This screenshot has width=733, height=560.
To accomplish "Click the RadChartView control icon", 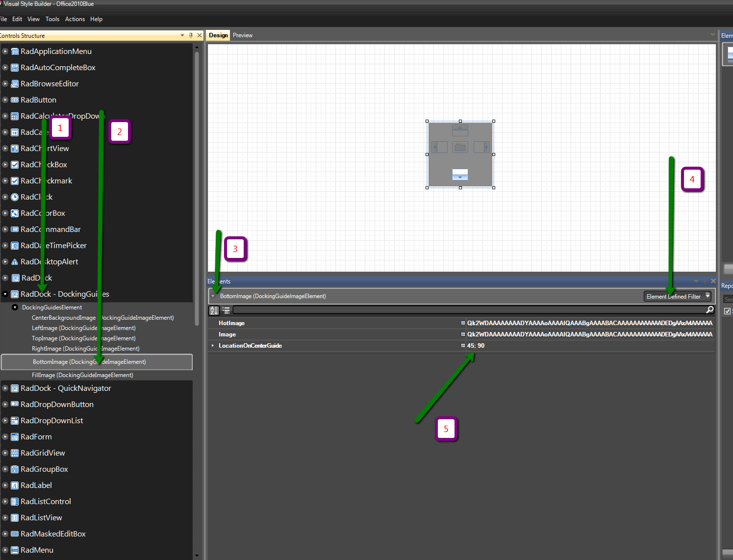I will click(15, 149).
